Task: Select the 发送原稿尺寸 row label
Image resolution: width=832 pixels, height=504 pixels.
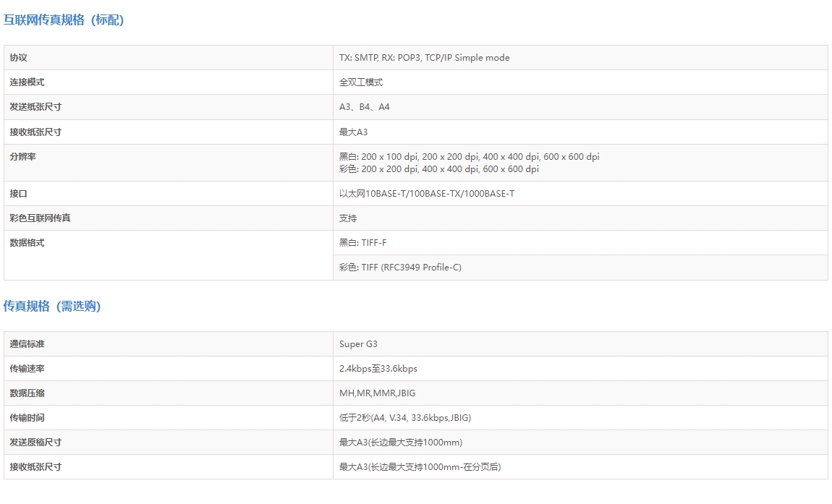Action: coord(35,443)
